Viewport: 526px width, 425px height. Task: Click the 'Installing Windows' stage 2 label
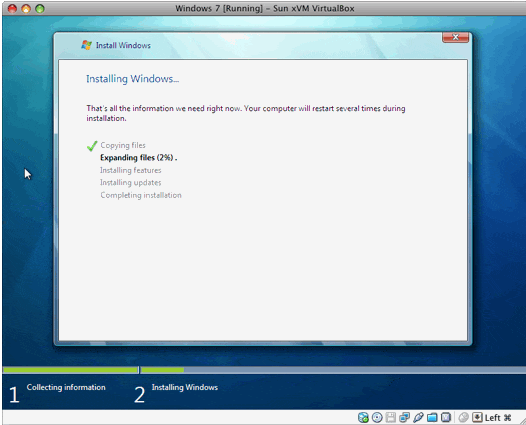click(x=185, y=387)
